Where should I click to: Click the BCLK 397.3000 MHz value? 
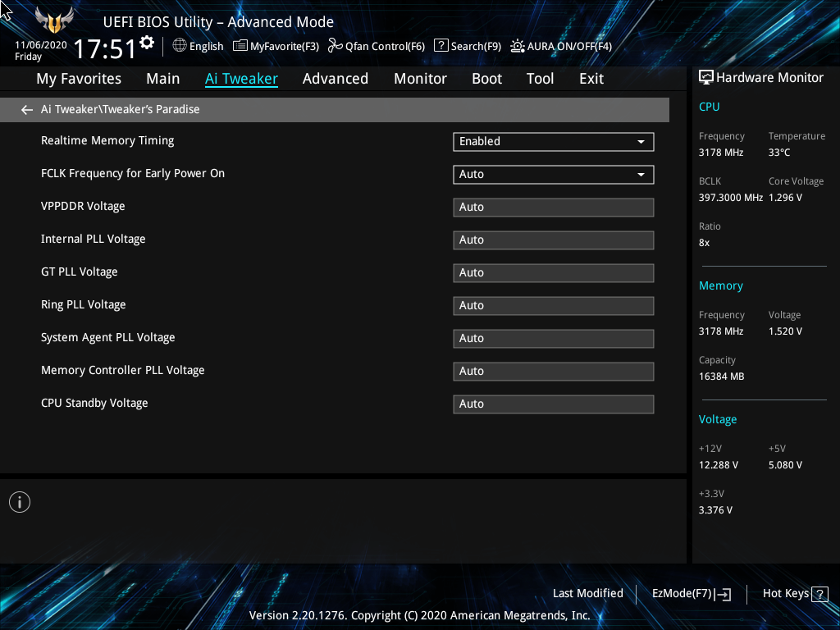tap(731, 198)
